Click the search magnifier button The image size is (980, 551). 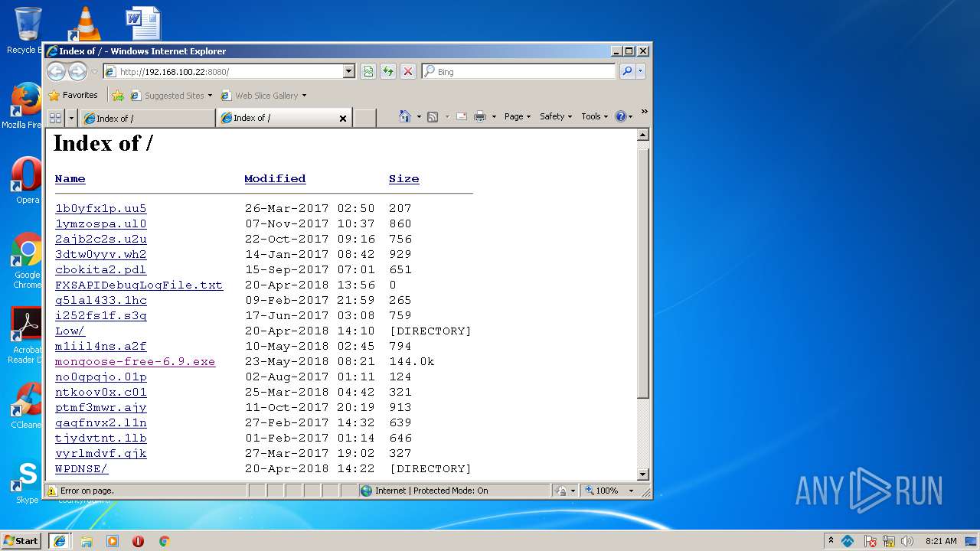(x=627, y=71)
